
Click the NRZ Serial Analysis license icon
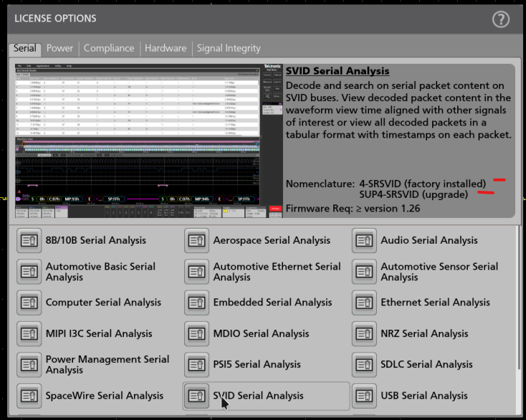click(364, 334)
